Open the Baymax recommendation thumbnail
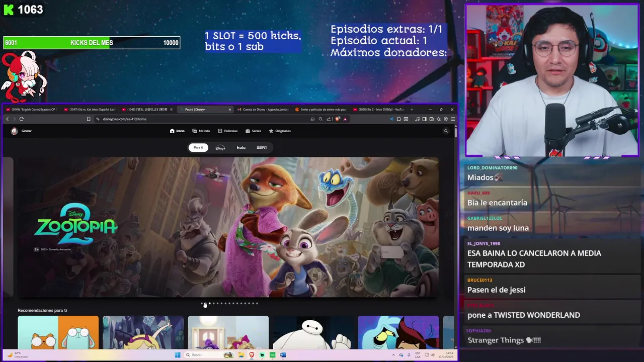The height and width of the screenshot is (362, 644). [313, 332]
